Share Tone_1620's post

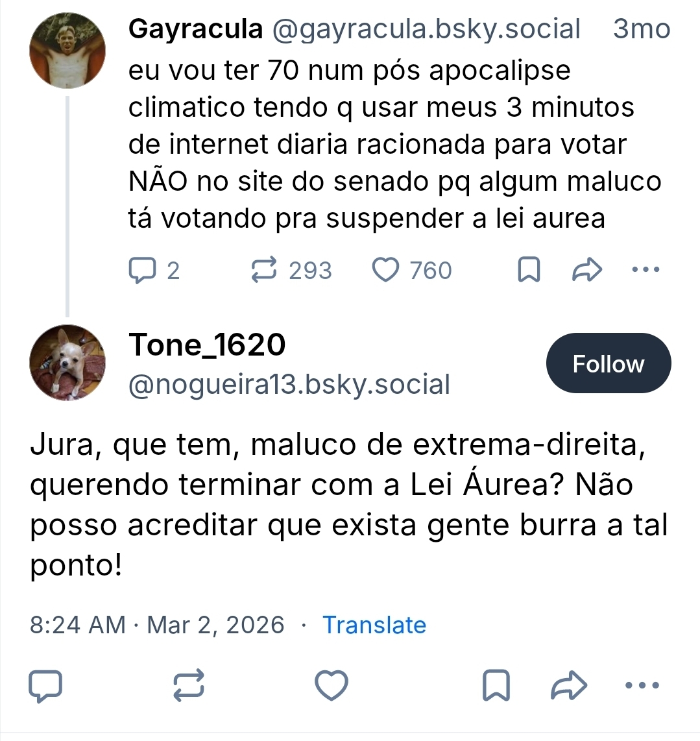[568, 686]
